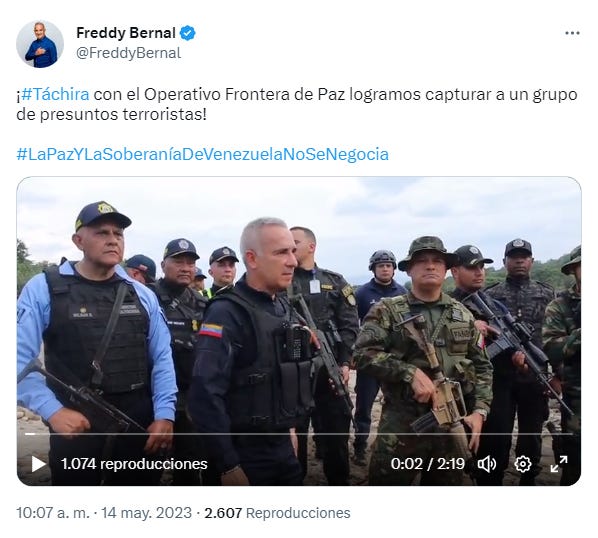Image resolution: width=598 pixels, height=538 pixels.
Task: Click Freddy Bernal's profile picture
Action: pos(40,44)
